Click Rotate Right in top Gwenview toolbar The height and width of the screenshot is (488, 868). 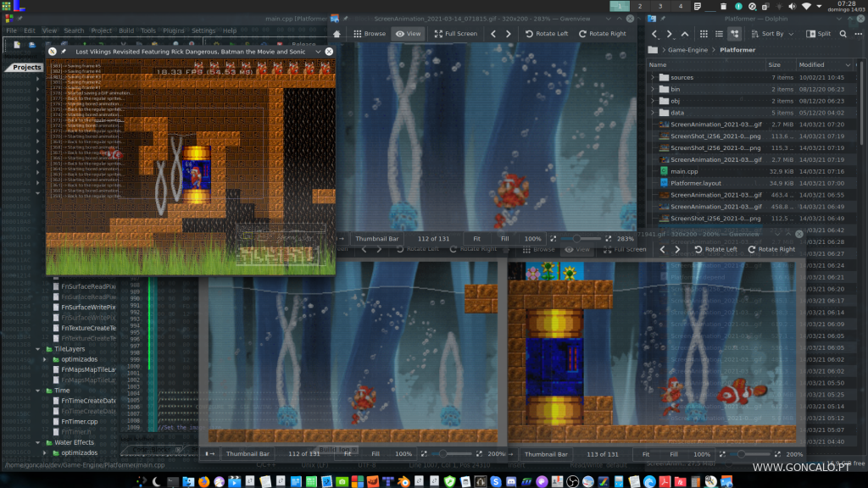click(602, 34)
